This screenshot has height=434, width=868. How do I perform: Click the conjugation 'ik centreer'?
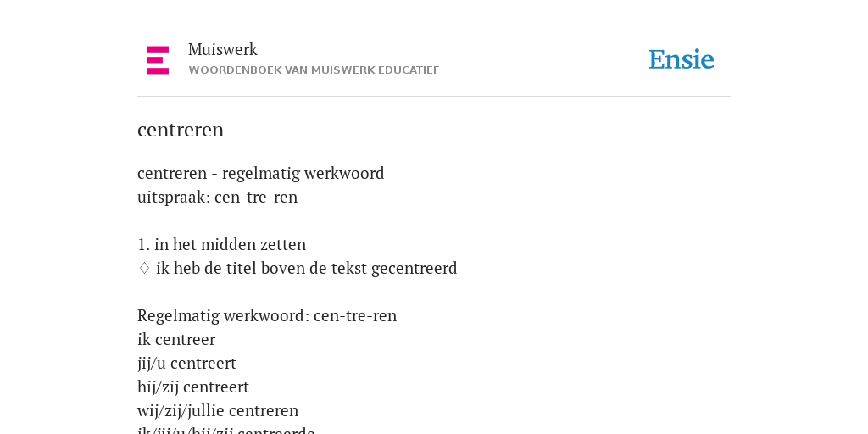[176, 339]
